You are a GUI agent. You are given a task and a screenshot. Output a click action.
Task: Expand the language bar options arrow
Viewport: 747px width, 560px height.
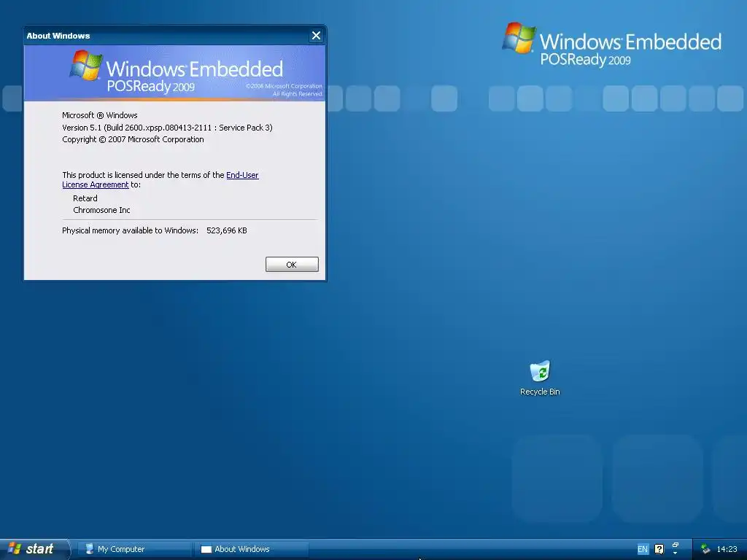click(x=675, y=553)
